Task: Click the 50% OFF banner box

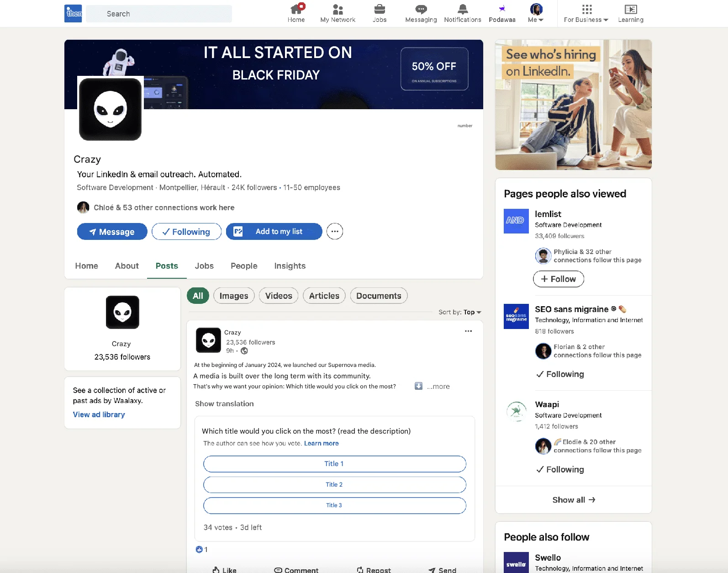Action: click(x=434, y=69)
